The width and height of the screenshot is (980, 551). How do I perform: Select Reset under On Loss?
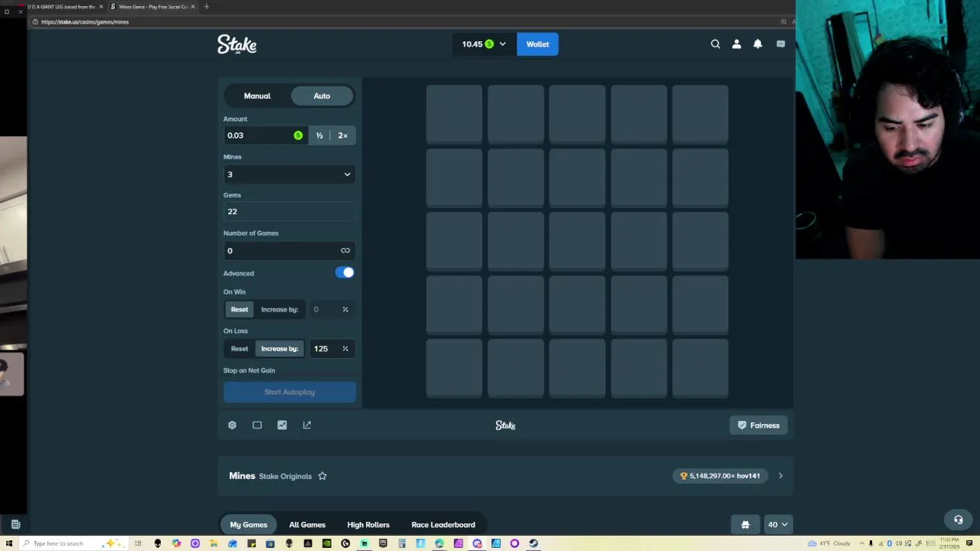coord(239,348)
